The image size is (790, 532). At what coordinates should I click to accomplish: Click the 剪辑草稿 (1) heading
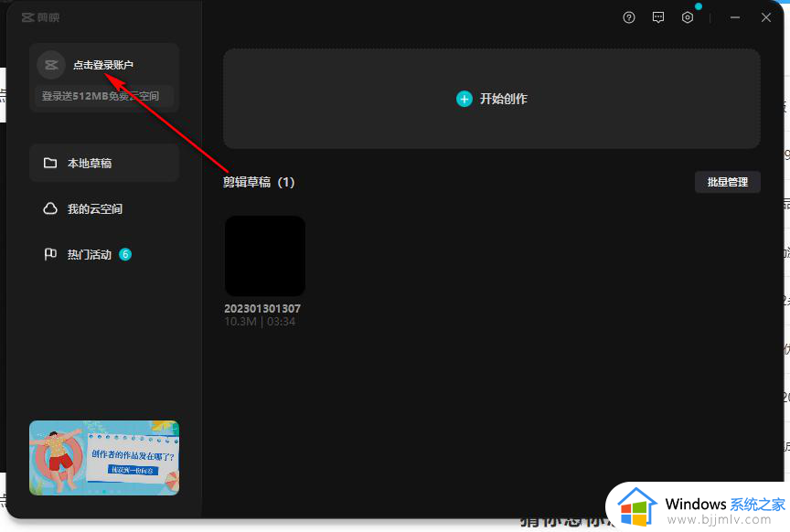pyautogui.click(x=259, y=182)
